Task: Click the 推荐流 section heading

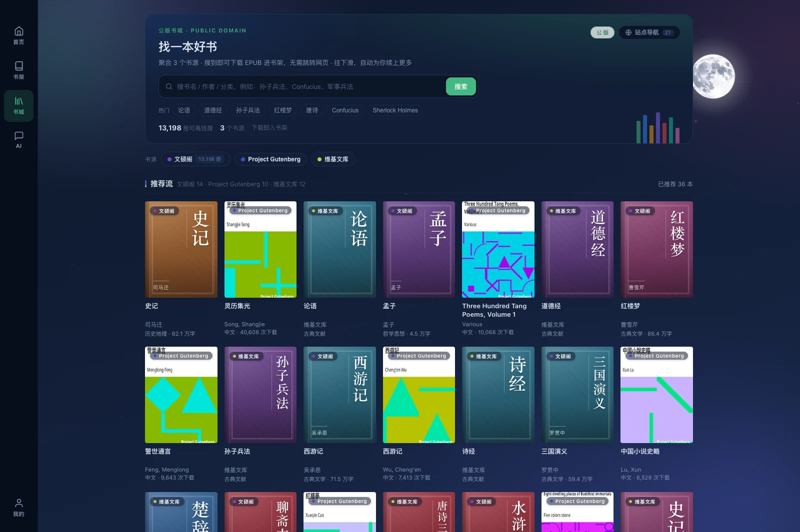Action: click(161, 184)
